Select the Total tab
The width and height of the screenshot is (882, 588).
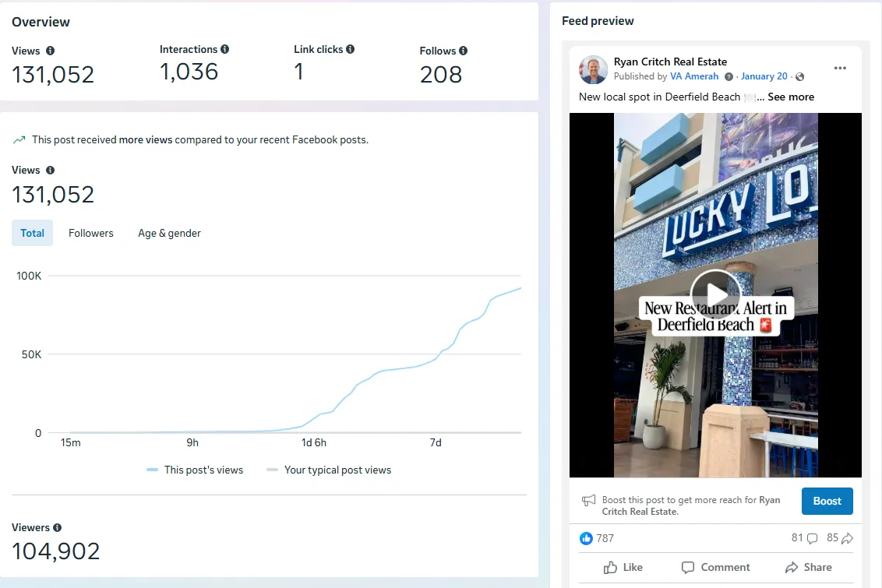tap(33, 233)
